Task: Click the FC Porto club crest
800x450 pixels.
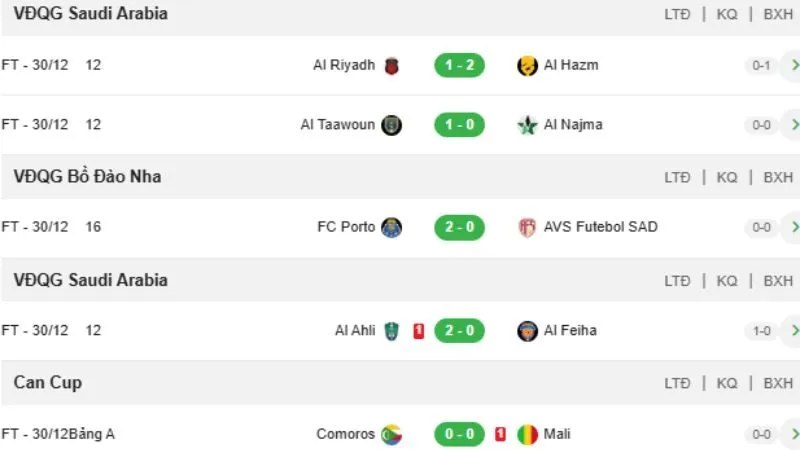Action: (391, 227)
